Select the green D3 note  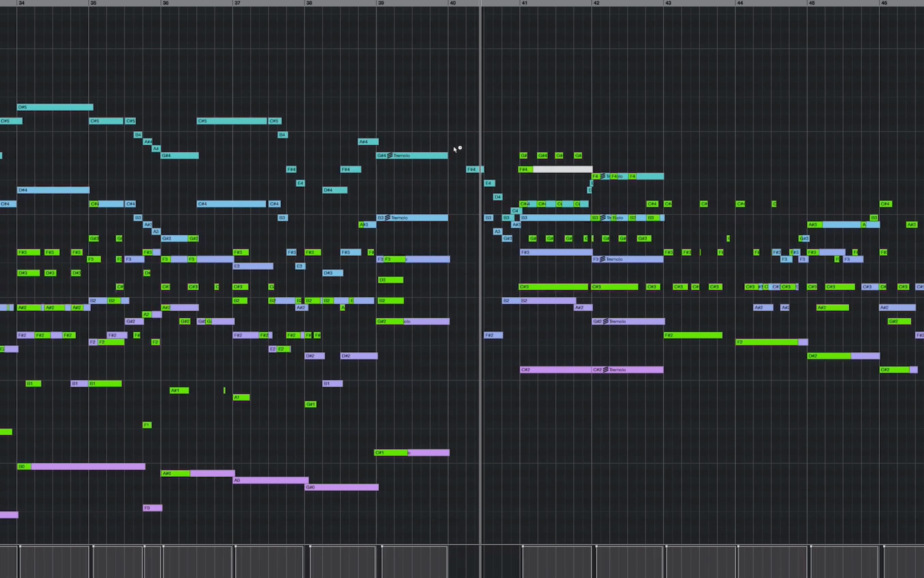(390, 280)
